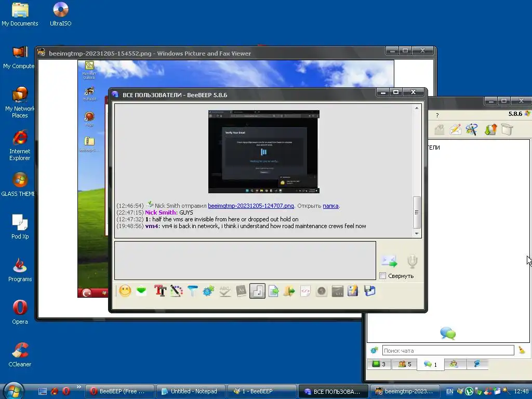Click the blue funnel filter icon

tap(192, 291)
